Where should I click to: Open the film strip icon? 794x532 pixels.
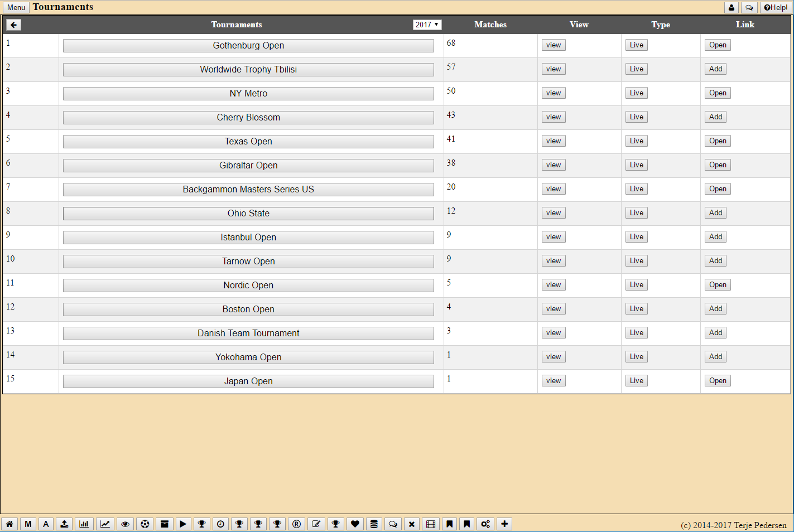[431, 524]
